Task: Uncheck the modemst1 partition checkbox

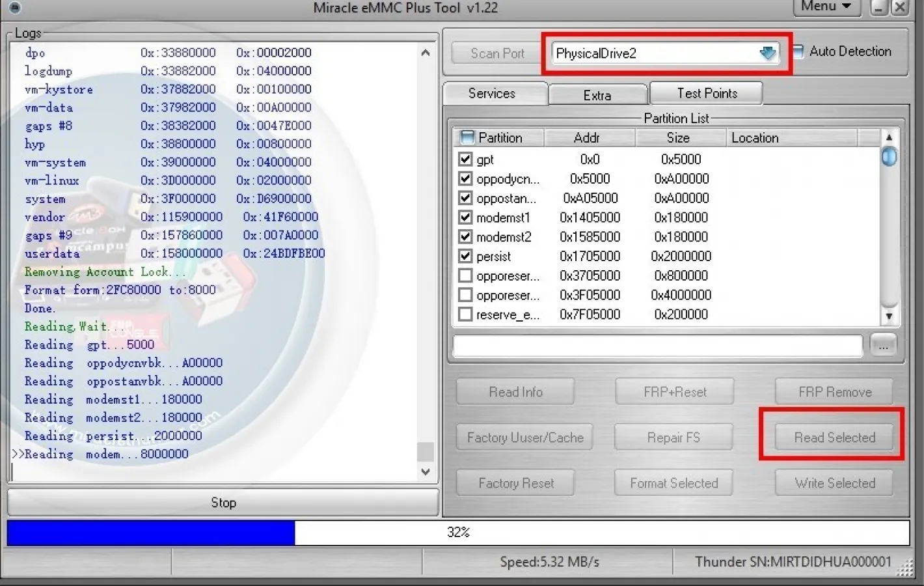Action: [465, 217]
